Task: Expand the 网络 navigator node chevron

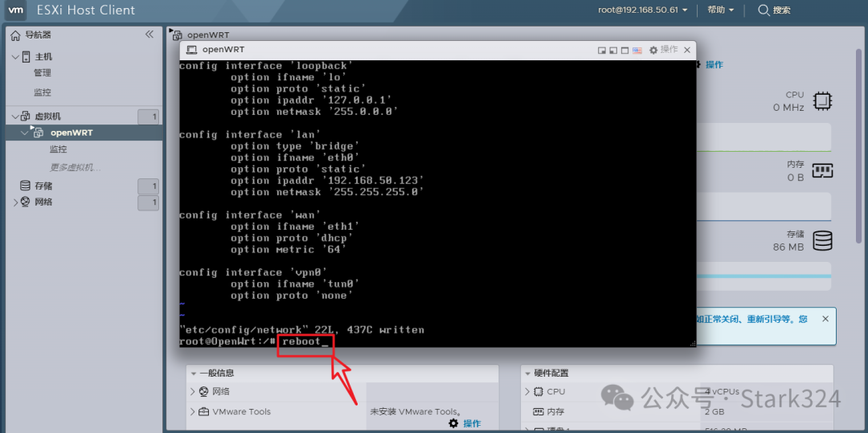Action: click(15, 202)
